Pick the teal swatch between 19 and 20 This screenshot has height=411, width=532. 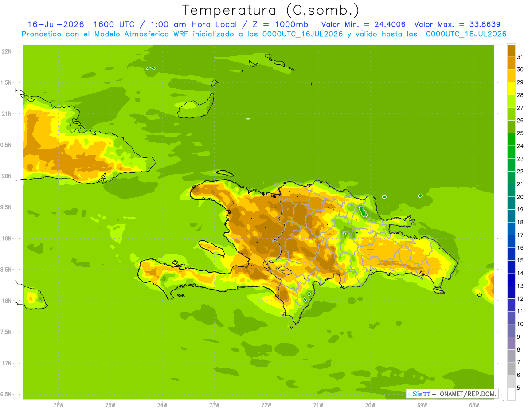pyautogui.click(x=511, y=203)
